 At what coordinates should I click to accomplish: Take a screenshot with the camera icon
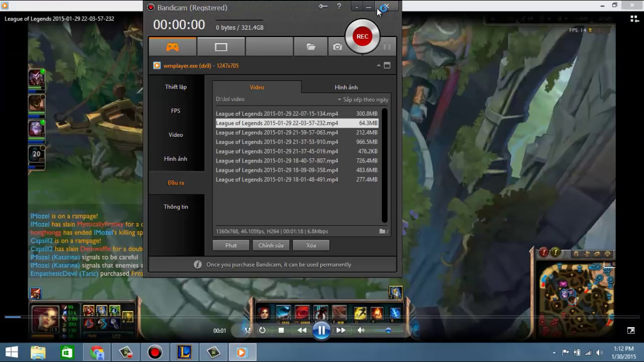[x=338, y=47]
